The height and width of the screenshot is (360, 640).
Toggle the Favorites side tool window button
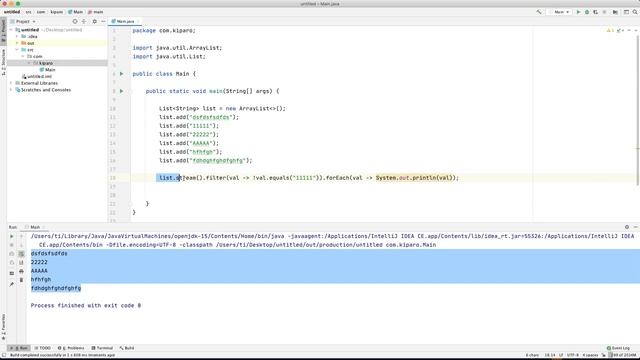point(3,327)
